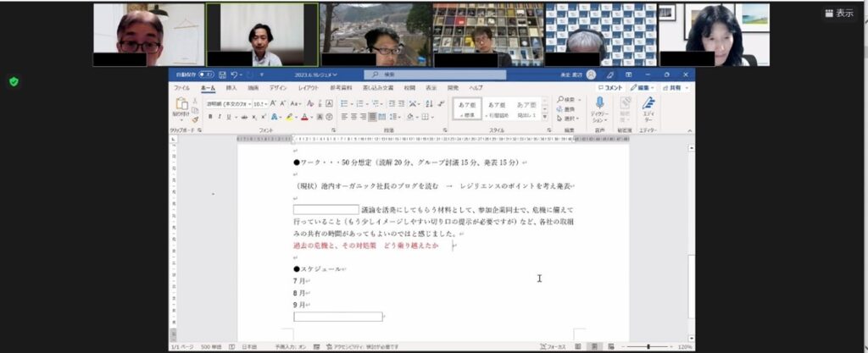The width and height of the screenshot is (868, 353).
Task: Click the pen Coming Soon icon in title bar
Action: coord(610,74)
